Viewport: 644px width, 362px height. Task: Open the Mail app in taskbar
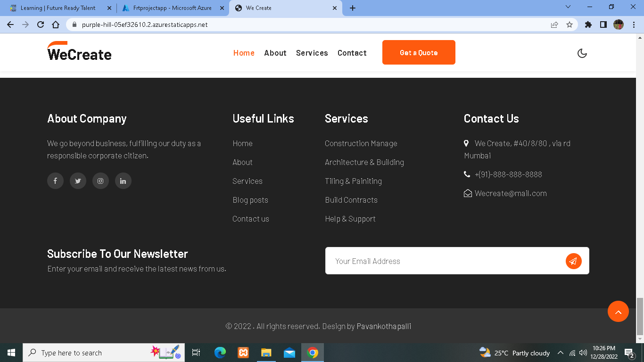289,353
